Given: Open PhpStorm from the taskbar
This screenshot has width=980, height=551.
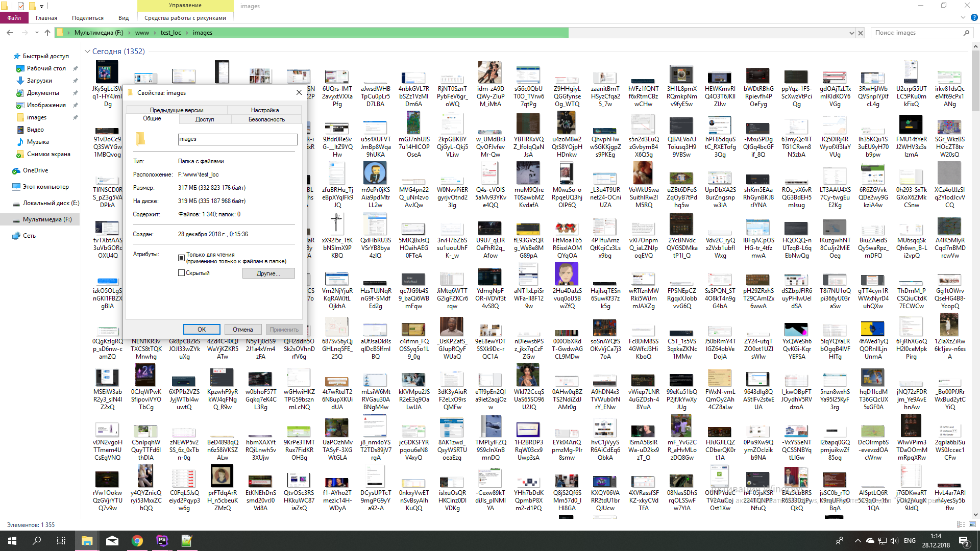Looking at the screenshot, I should click(x=162, y=541).
